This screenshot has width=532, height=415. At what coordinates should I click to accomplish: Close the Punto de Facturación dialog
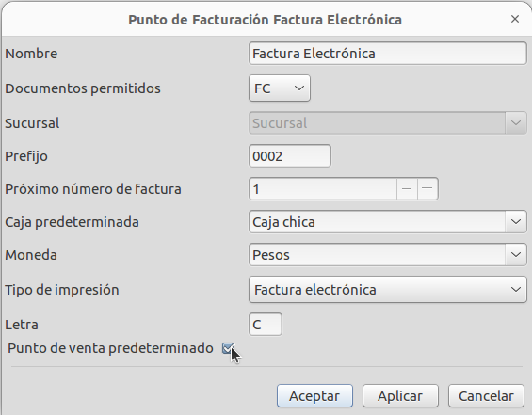pos(515,19)
